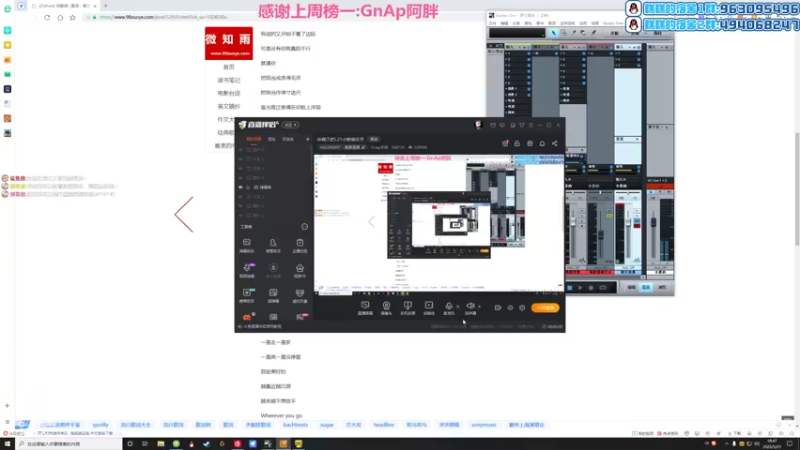800x450 pixels.
Task: Add screen capture source icon
Action: 365,306
